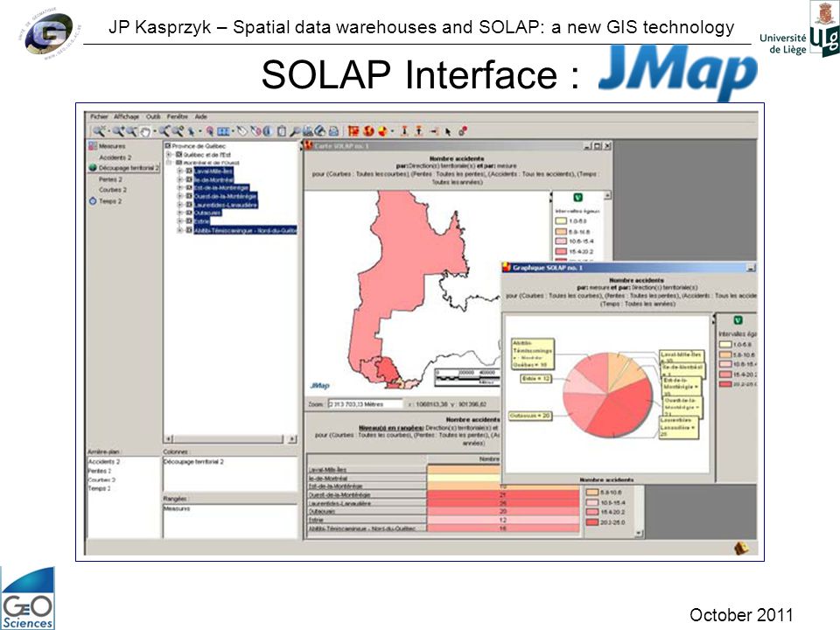This screenshot has height=630, width=840.
Task: Click the Laurentides-Lanaudière row header in table
Action: 367,503
